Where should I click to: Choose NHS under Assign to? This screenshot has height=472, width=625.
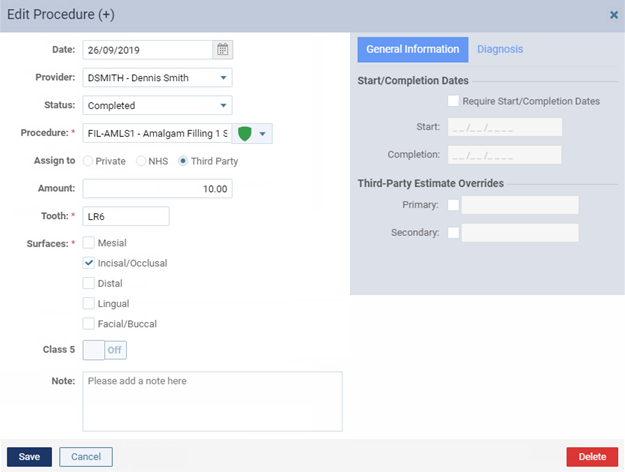click(141, 161)
